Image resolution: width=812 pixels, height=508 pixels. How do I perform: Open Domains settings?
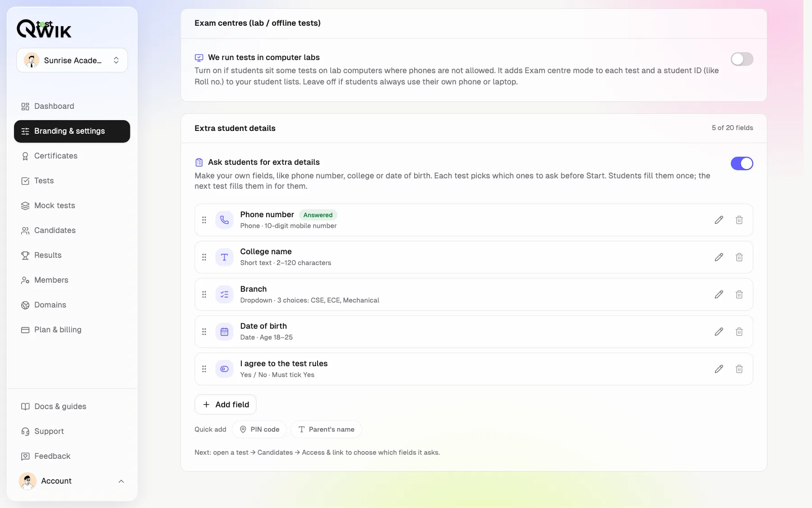[72, 305]
